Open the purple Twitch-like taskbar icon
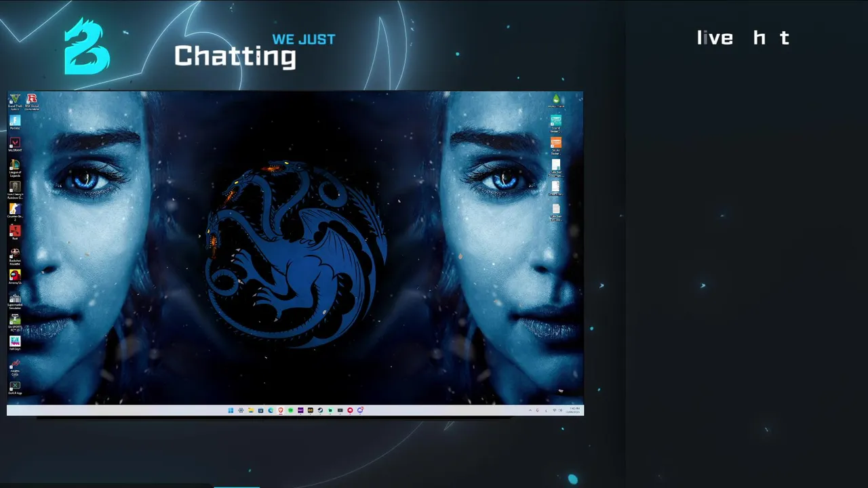The width and height of the screenshot is (868, 488). pos(300,410)
